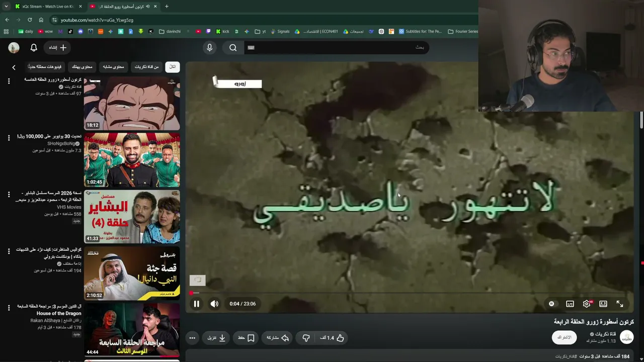Switch to the xQc Stream Kick tab
Viewport: 644px width, 362px height.
click(48, 7)
